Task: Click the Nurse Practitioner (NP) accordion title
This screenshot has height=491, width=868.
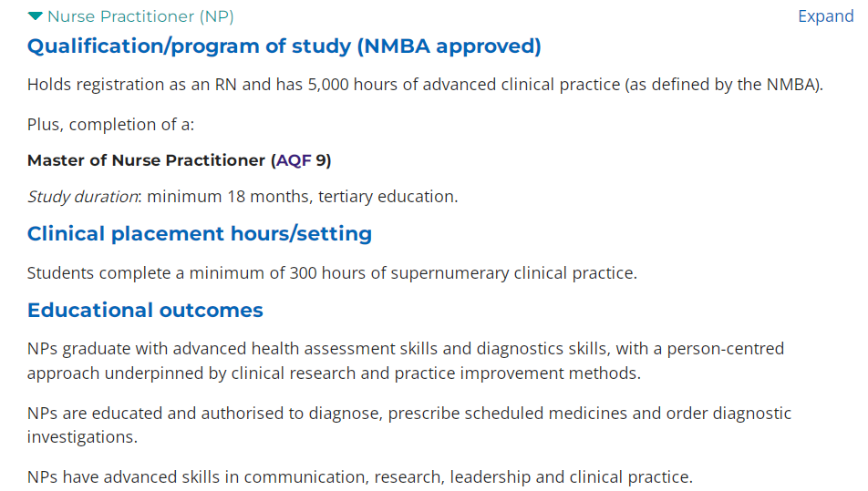Action: coord(140,16)
